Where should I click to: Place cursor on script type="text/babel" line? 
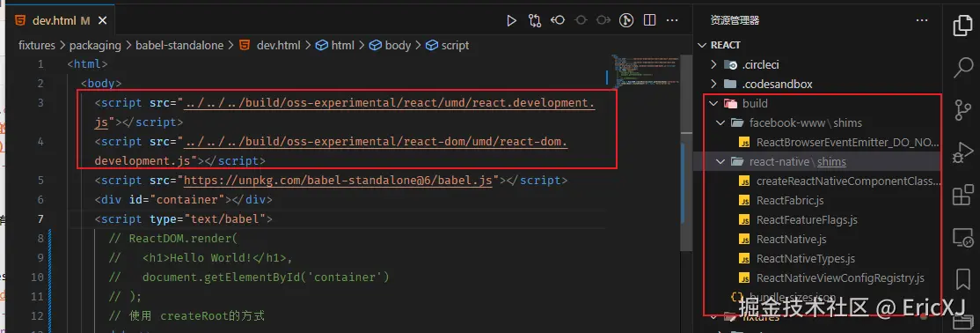pos(183,219)
